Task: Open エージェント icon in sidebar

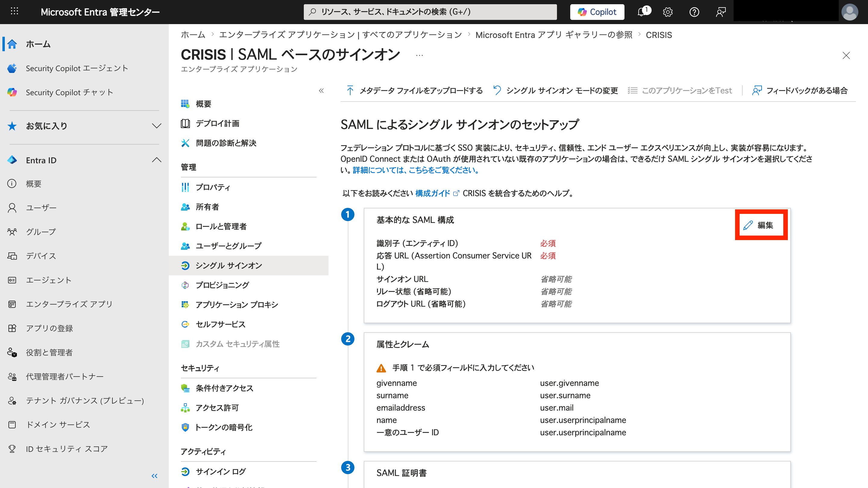Action: pyautogui.click(x=12, y=280)
